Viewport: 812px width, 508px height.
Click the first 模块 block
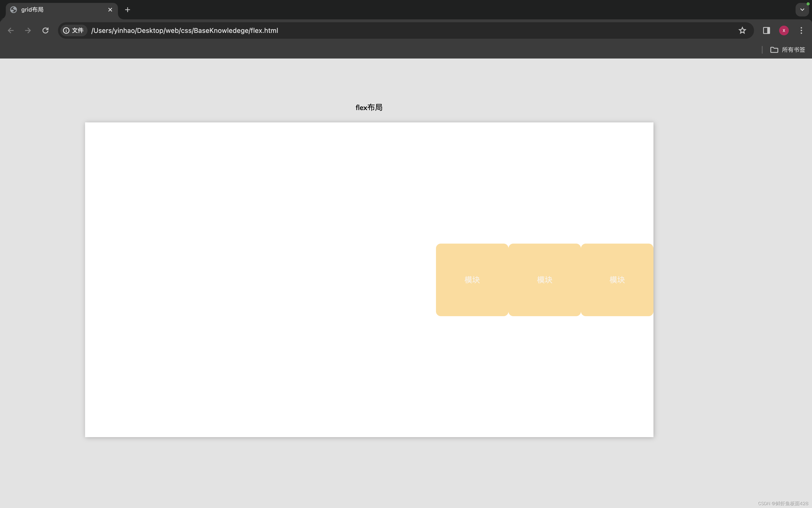[472, 280]
